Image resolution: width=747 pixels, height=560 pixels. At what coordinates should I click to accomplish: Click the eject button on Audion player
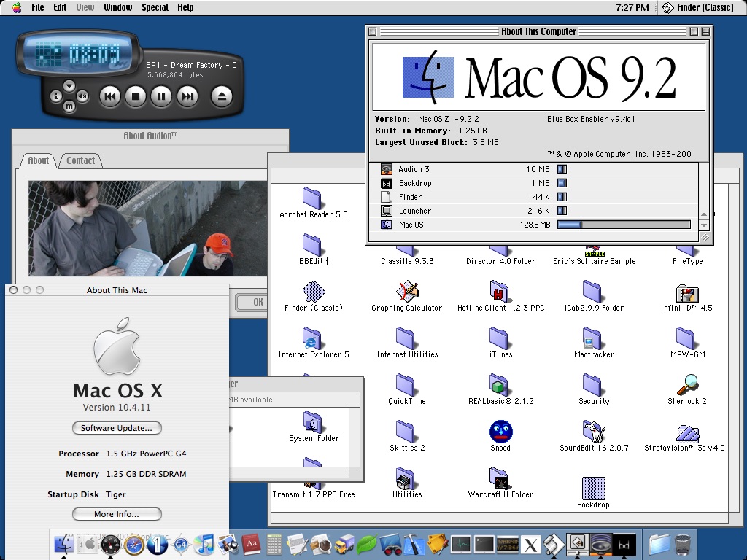pos(222,97)
